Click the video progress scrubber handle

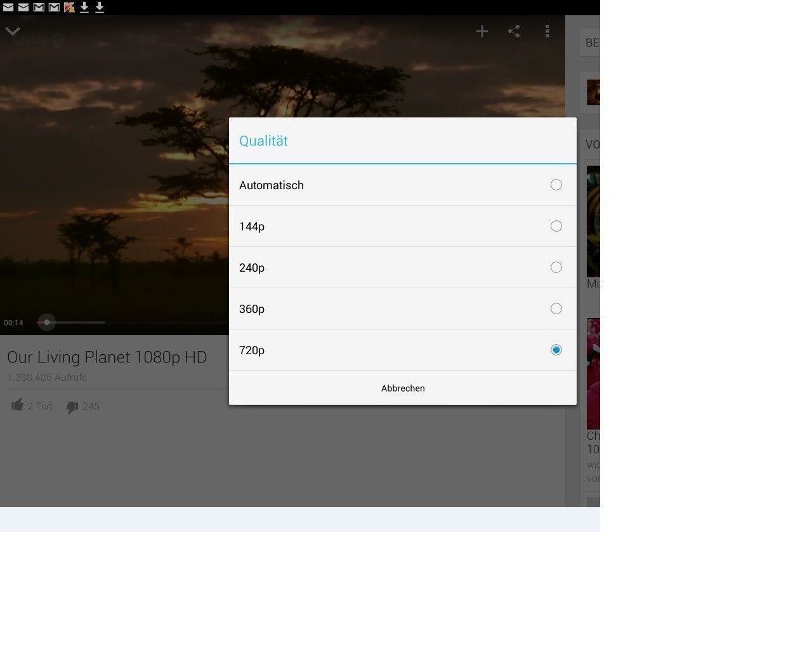tap(46, 322)
